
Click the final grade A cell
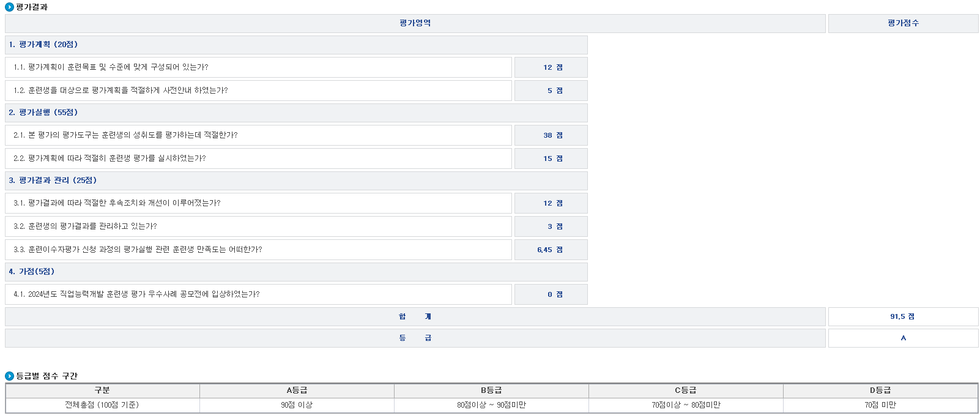903,338
